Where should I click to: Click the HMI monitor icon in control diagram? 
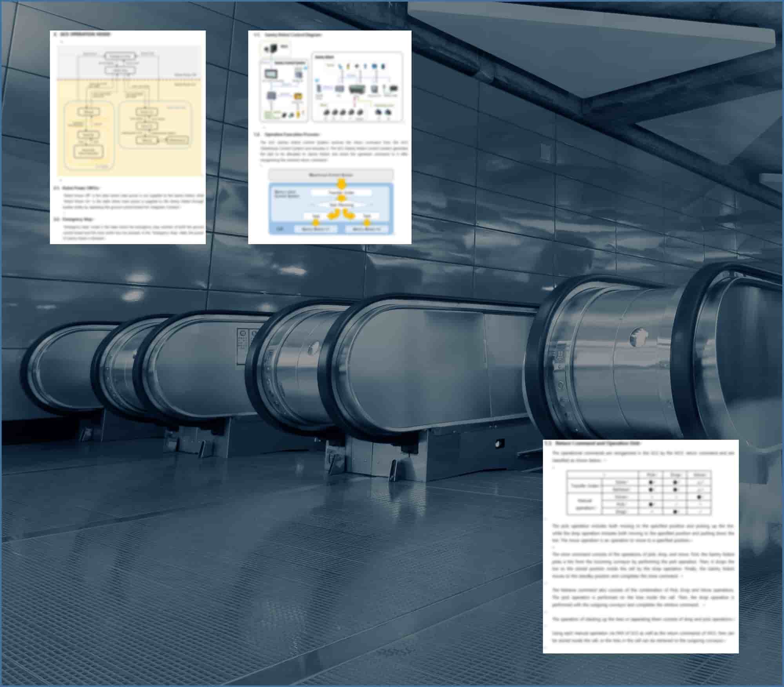(270, 74)
